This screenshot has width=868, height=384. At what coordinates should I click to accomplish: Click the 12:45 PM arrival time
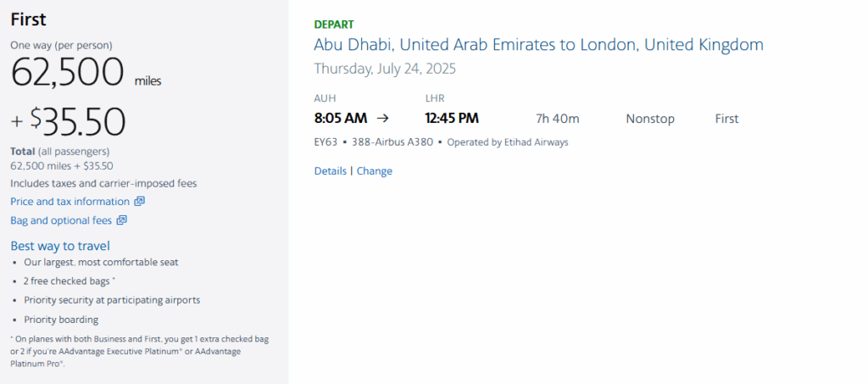[452, 119]
